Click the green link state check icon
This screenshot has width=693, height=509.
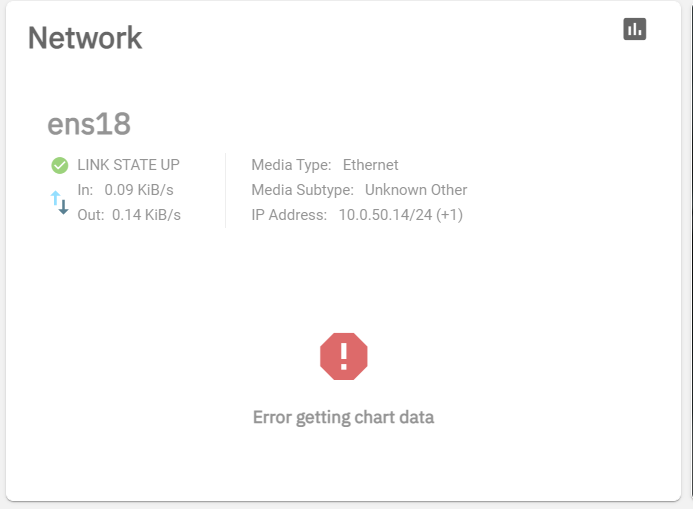[60, 166]
